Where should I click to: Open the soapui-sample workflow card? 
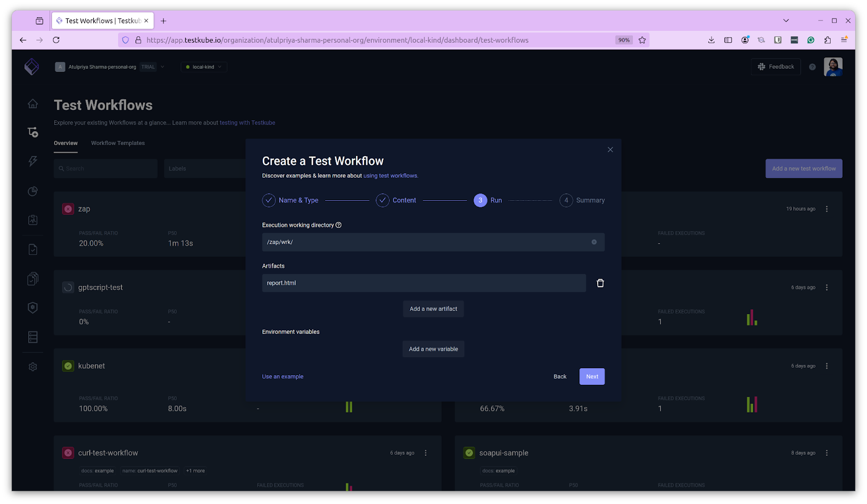pyautogui.click(x=503, y=453)
